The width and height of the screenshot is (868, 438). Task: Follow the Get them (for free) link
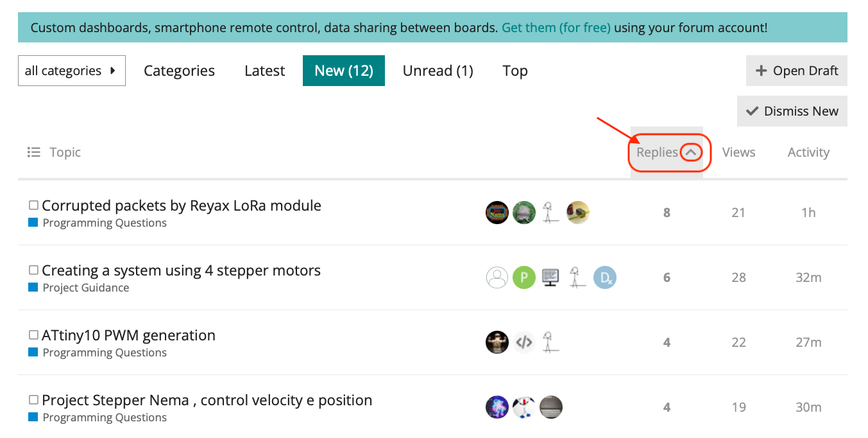pyautogui.click(x=556, y=28)
